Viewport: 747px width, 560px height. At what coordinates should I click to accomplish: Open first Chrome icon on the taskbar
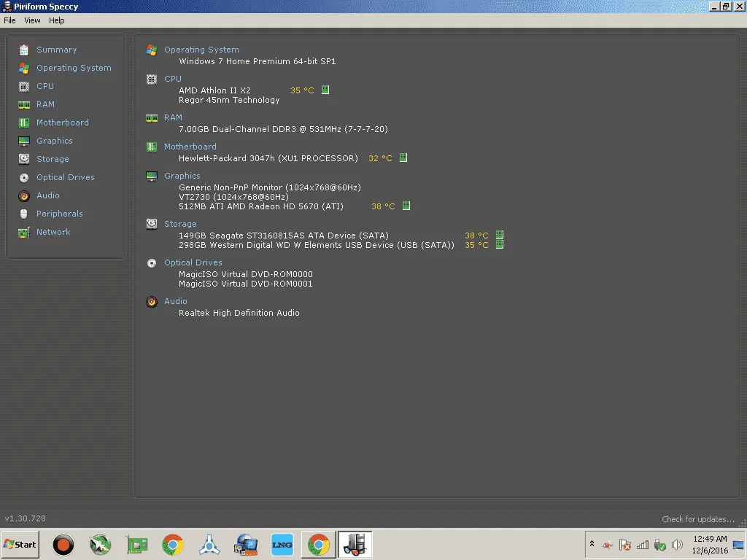pos(173,545)
